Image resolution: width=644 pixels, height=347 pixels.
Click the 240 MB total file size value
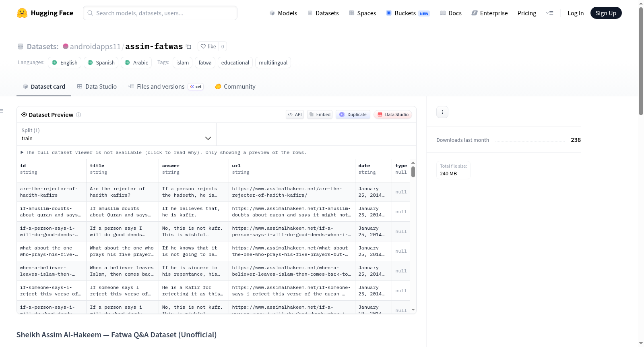(448, 174)
